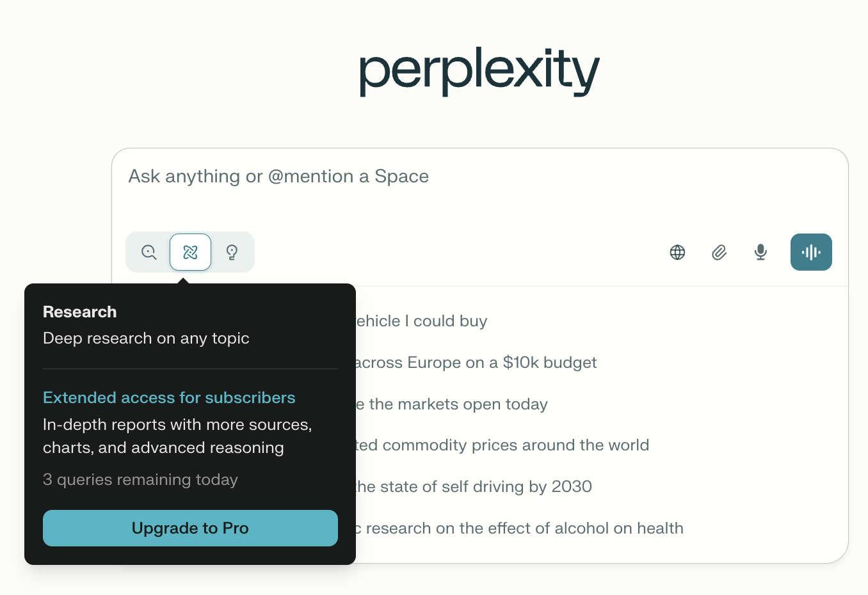Image resolution: width=868 pixels, height=595 pixels.
Task: Open the globe sources selector
Action: [x=677, y=252]
